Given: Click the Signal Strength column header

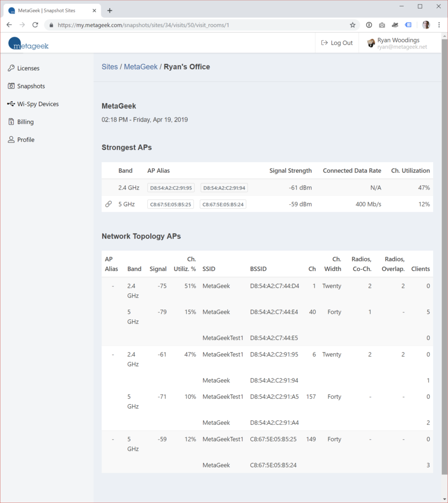Looking at the screenshot, I should 290,170.
